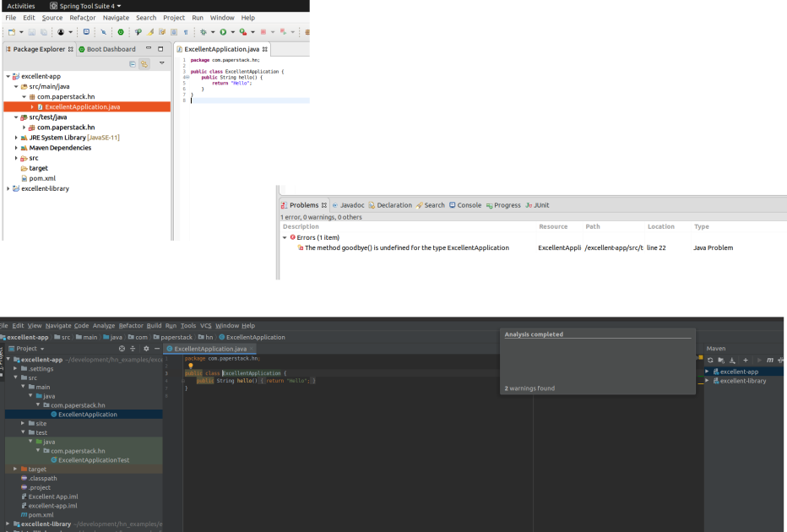Expand Maven Dependencies node
787x532 pixels.
point(16,148)
